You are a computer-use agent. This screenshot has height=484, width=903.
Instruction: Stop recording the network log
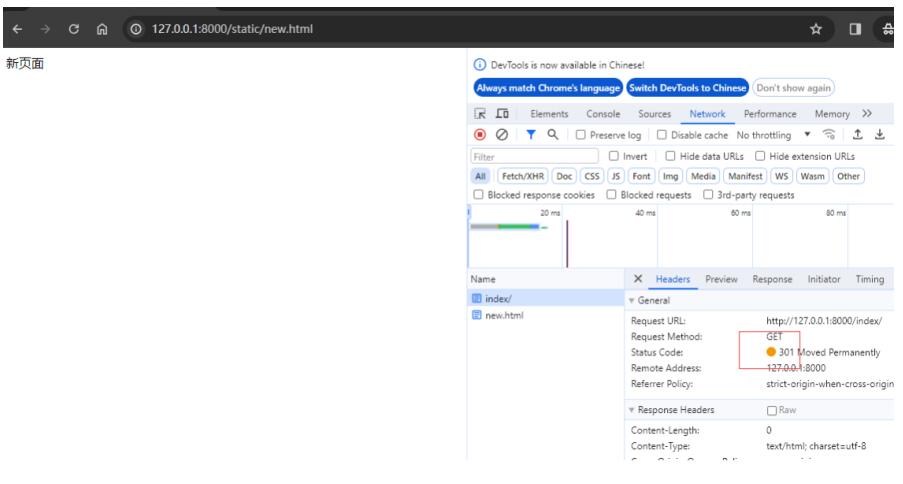[x=479, y=135]
